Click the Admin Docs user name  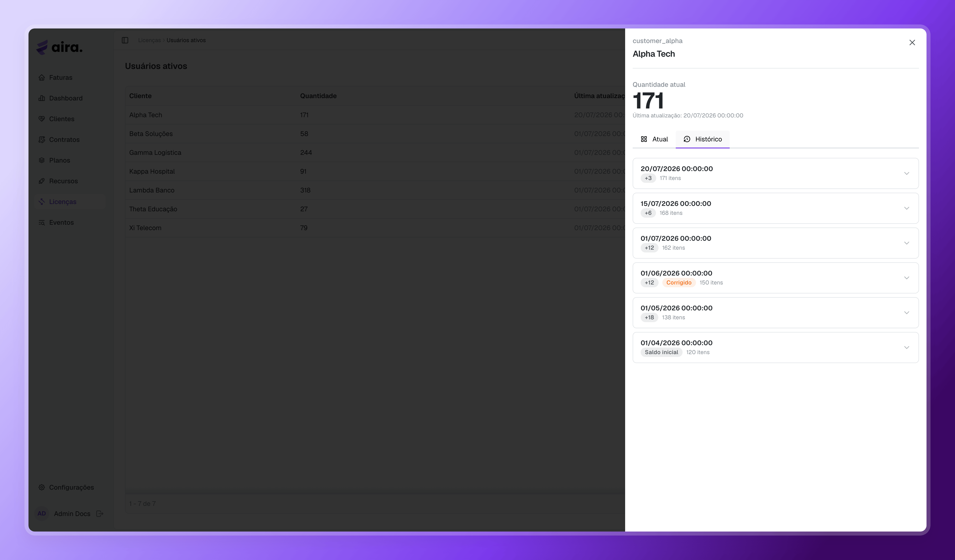[72, 514]
